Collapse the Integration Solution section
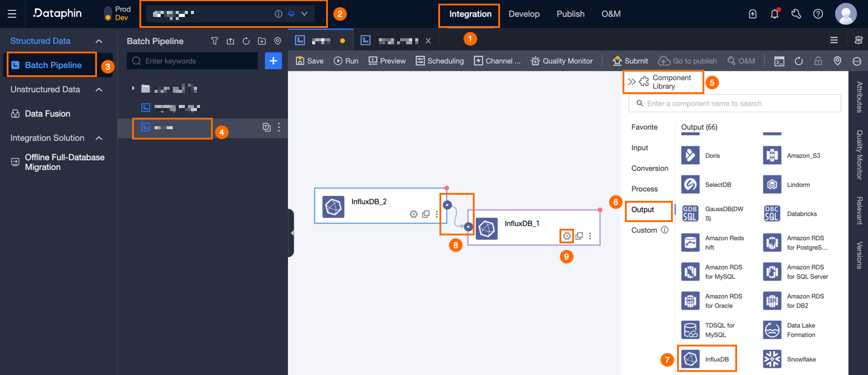Viewport: 868px width, 375px height. pos(99,138)
